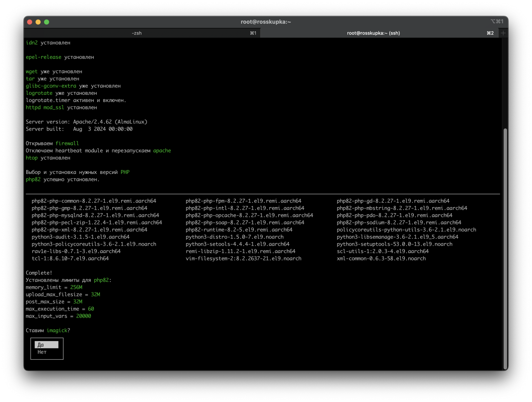
Task: Click package 'xml-common-0.6.3-58.el9.noarch'
Action: tap(381, 259)
